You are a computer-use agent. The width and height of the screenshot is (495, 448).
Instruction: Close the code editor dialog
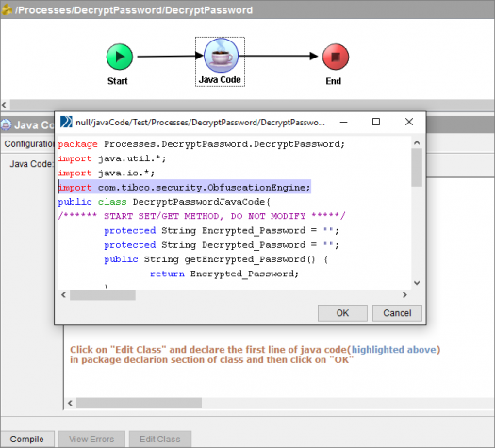[x=409, y=122]
